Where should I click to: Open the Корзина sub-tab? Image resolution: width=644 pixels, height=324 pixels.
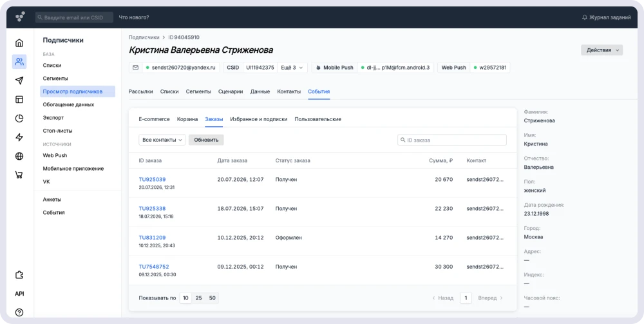point(187,119)
